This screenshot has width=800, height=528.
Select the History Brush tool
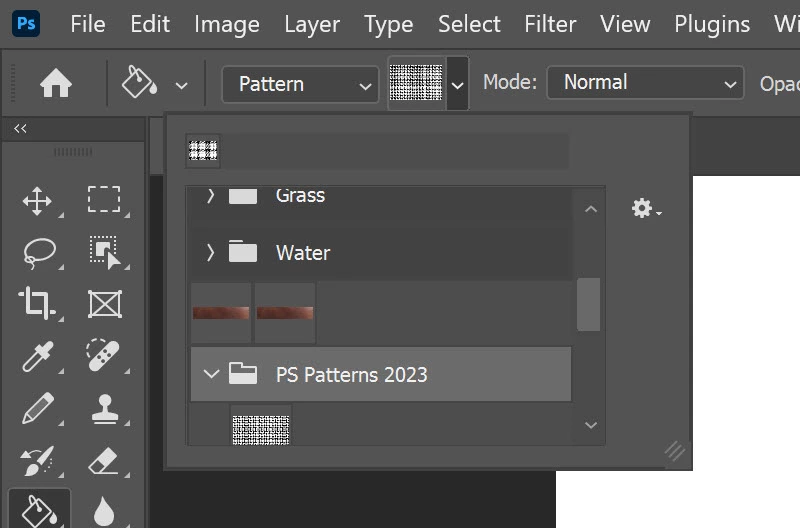pyautogui.click(x=37, y=461)
